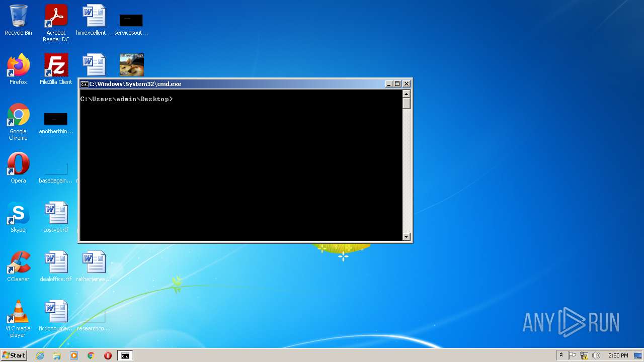The height and width of the screenshot is (362, 644).
Task: Select the servicesout file icon
Action: (131, 24)
